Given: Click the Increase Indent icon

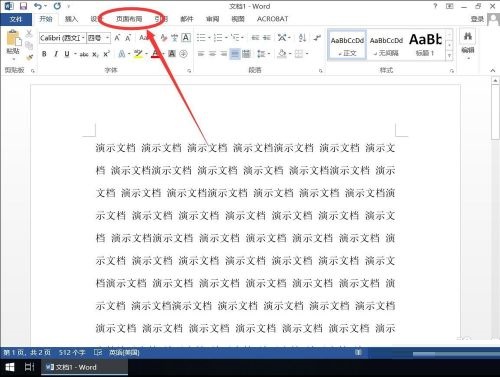Looking at the screenshot, I should point(267,38).
